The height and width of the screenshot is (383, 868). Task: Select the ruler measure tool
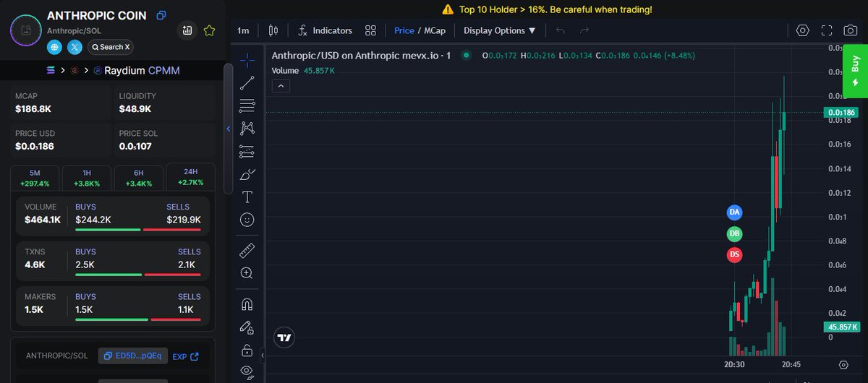point(247,251)
